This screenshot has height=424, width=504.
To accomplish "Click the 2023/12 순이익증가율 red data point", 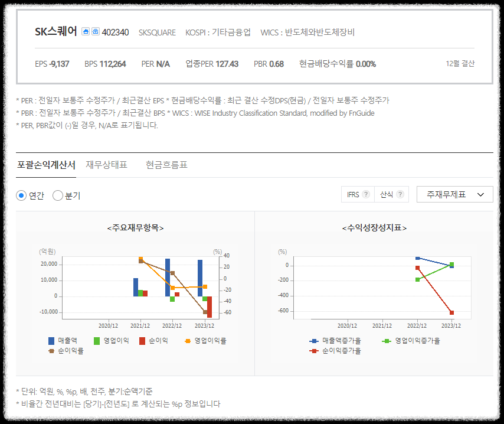I will click(451, 313).
